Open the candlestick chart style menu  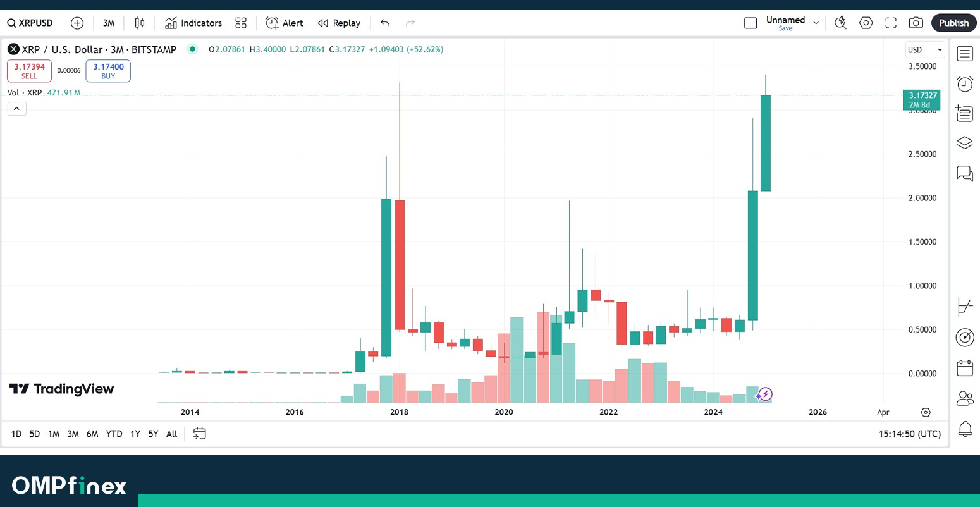point(140,23)
